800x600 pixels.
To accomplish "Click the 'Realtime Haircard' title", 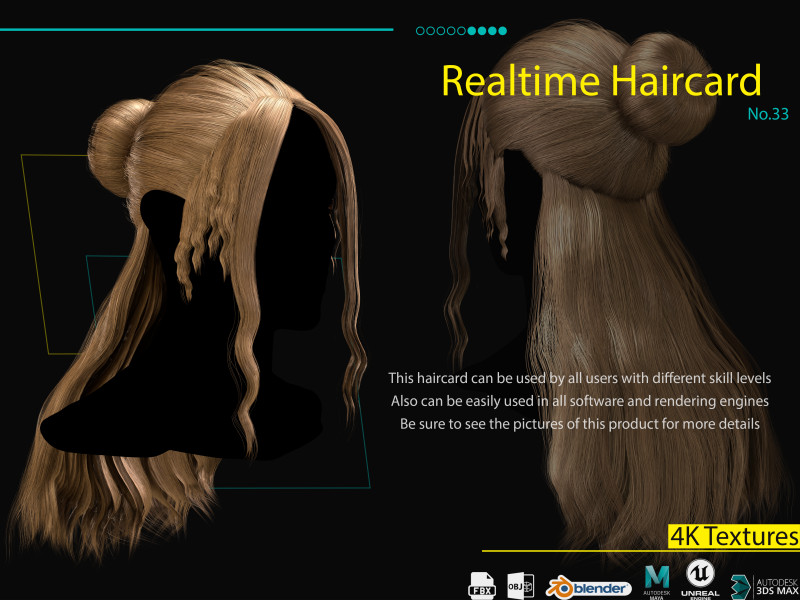I will 600,80.
